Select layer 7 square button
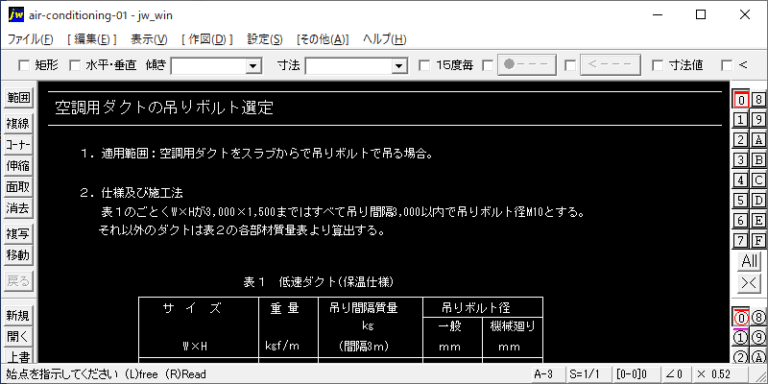Screen dimensions: 768x384 click(x=741, y=240)
